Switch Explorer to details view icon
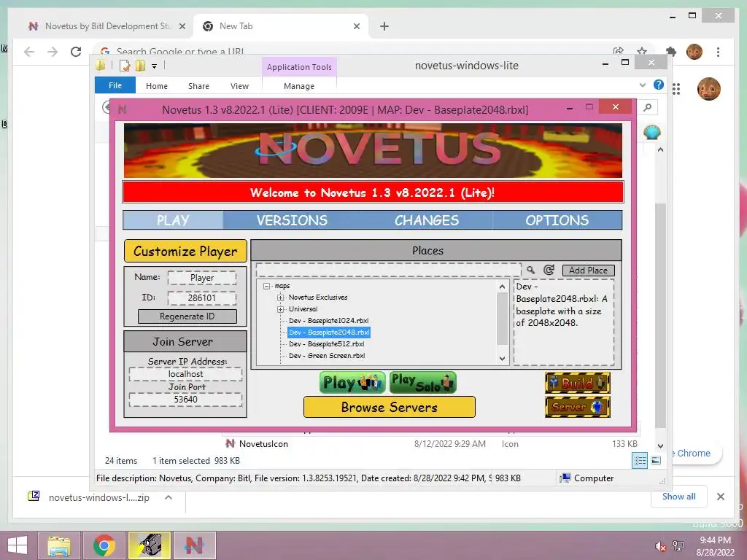747x560 pixels. click(640, 461)
